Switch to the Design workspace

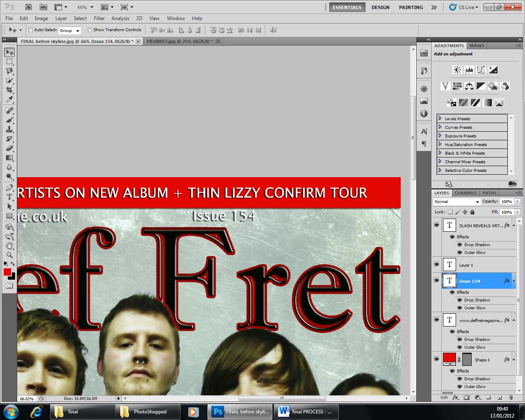[380, 7]
